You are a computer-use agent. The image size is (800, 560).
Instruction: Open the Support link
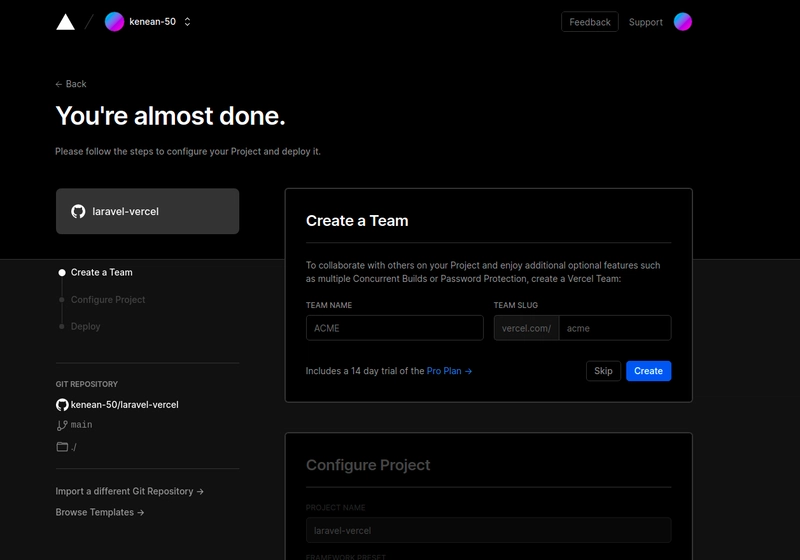tap(645, 22)
